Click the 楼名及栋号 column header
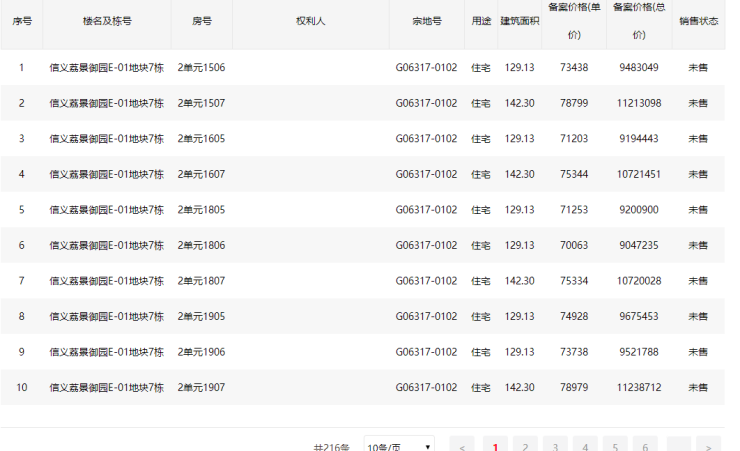740x451 pixels. click(106, 21)
